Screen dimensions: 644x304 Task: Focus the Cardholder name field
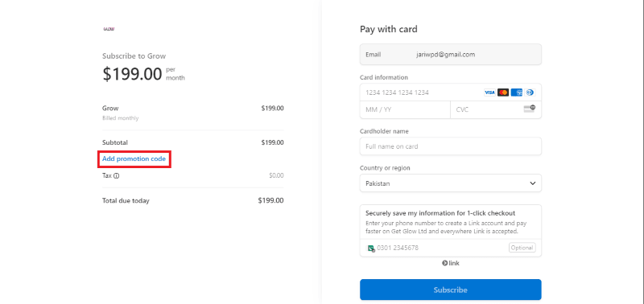click(x=451, y=146)
